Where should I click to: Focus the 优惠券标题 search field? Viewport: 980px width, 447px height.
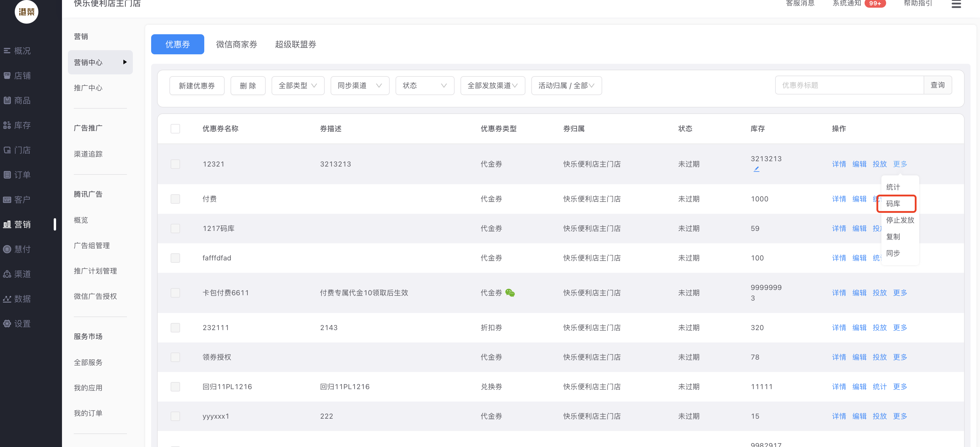(x=849, y=85)
